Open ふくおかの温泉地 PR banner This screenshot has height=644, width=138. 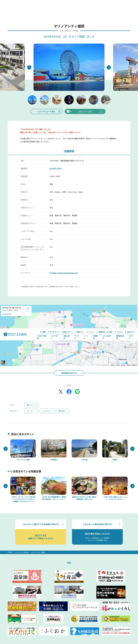(27, 576)
